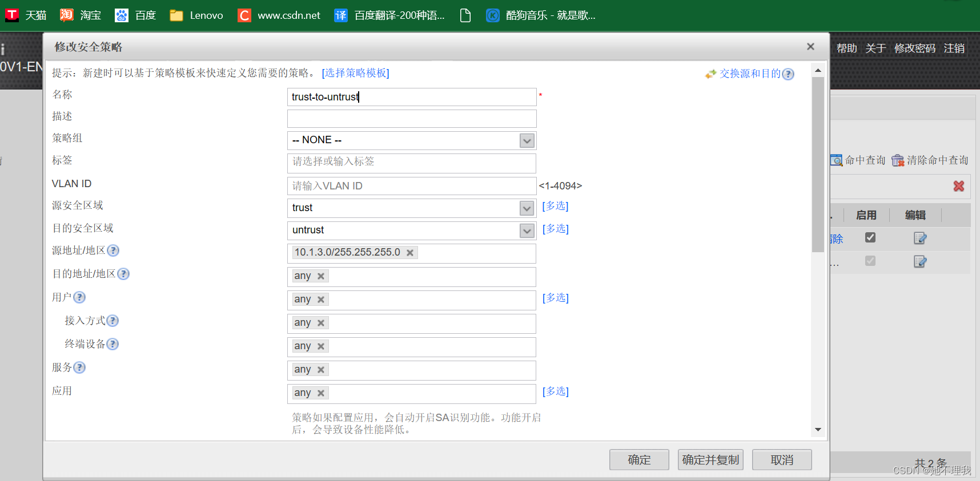Open 修改密码 in the top menu
The image size is (980, 481).
915,48
